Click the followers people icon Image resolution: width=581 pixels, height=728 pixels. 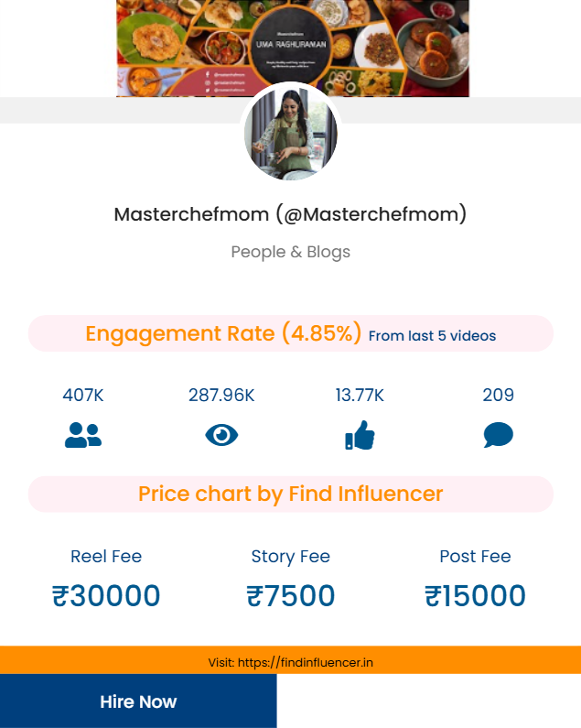click(83, 435)
